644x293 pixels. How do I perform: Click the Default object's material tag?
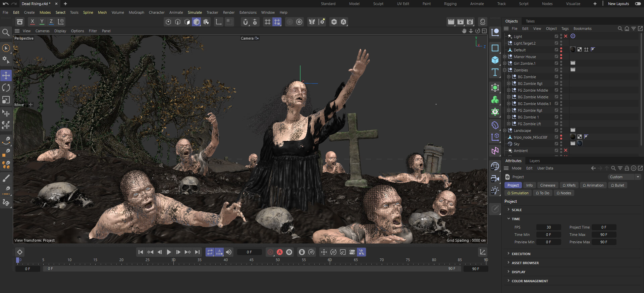[573, 49]
